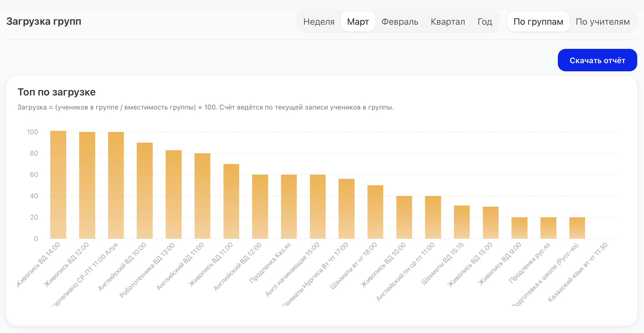The image size is (644, 333).
Task: Select the Квартал period tab
Action: 448,22
